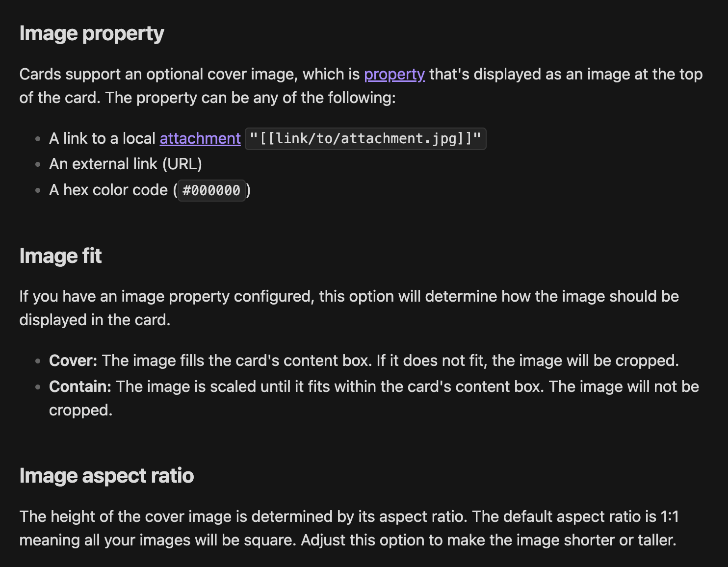The width and height of the screenshot is (728, 567).
Task: Click the "Image property" heading
Action: (92, 33)
